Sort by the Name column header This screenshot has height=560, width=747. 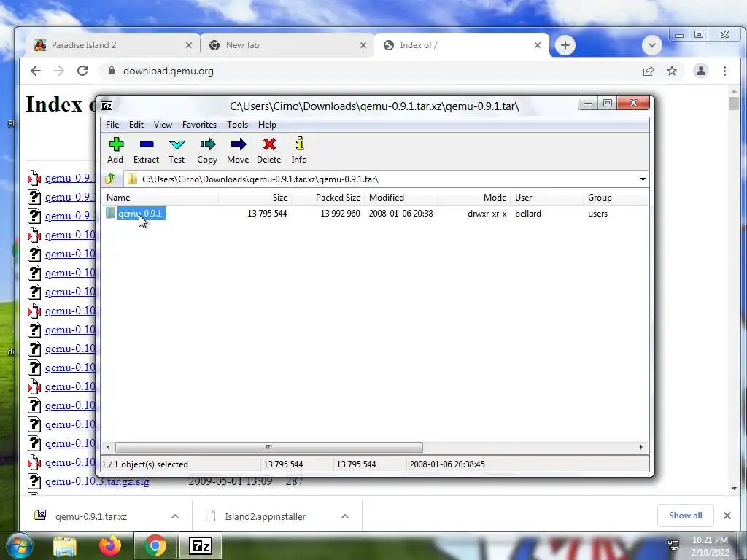[160, 197]
